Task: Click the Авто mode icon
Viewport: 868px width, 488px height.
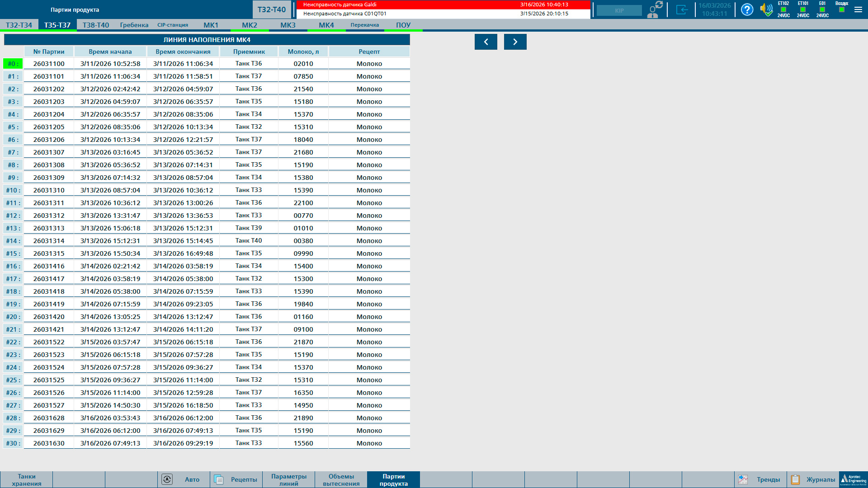Action: pyautogui.click(x=167, y=479)
